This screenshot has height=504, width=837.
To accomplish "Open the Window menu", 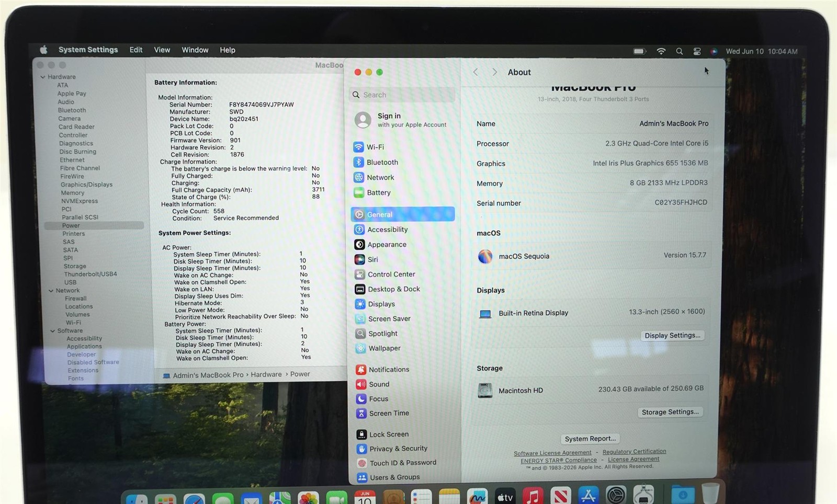I will tap(195, 50).
